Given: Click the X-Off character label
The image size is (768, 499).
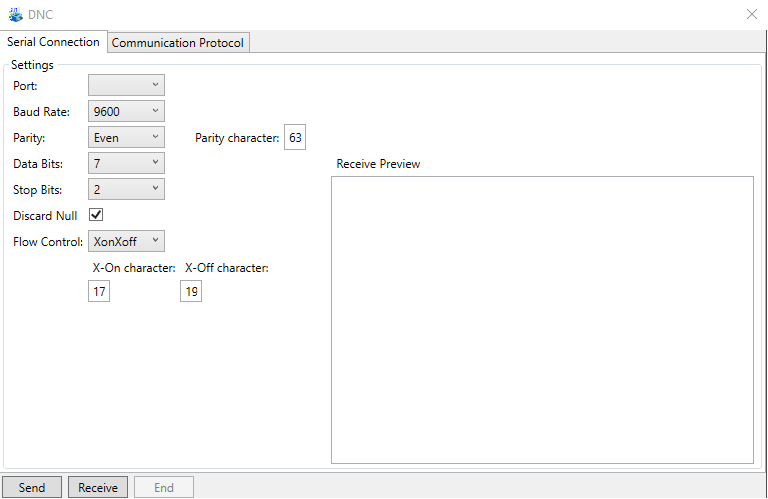Looking at the screenshot, I should 227,268.
